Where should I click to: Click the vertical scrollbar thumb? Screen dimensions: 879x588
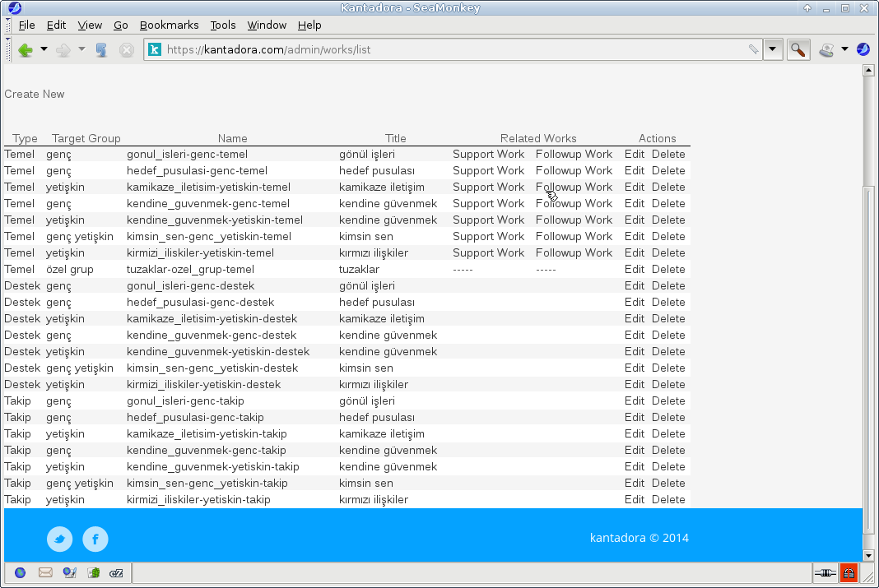coord(868,359)
